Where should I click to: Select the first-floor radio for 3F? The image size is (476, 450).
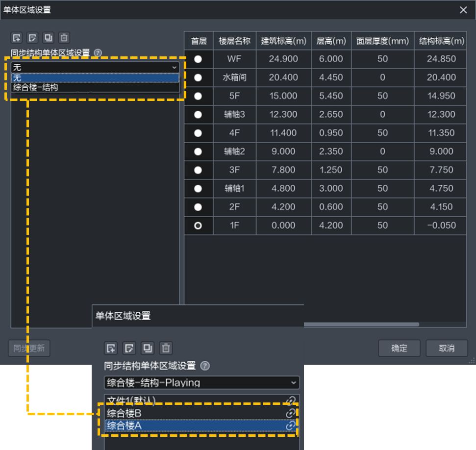click(198, 170)
